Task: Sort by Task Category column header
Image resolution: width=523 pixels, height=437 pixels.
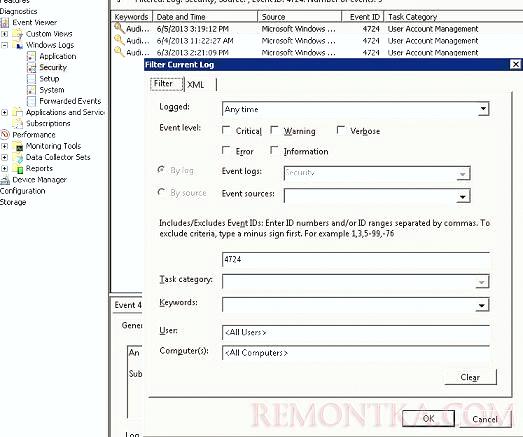Action: [x=454, y=17]
